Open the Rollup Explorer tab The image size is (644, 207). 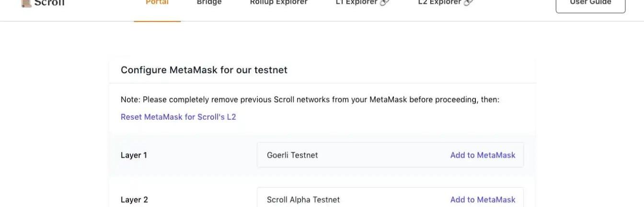278,3
